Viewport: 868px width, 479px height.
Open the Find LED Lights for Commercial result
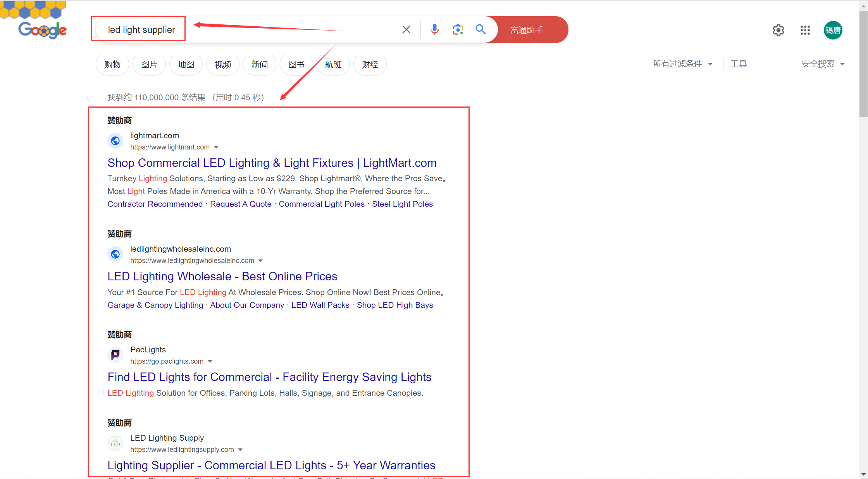tap(269, 377)
